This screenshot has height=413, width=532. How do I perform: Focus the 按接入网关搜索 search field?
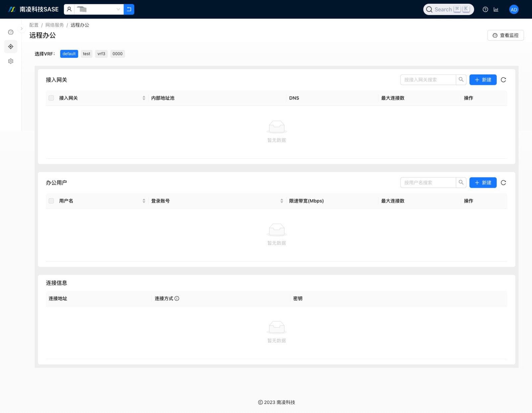[428, 80]
